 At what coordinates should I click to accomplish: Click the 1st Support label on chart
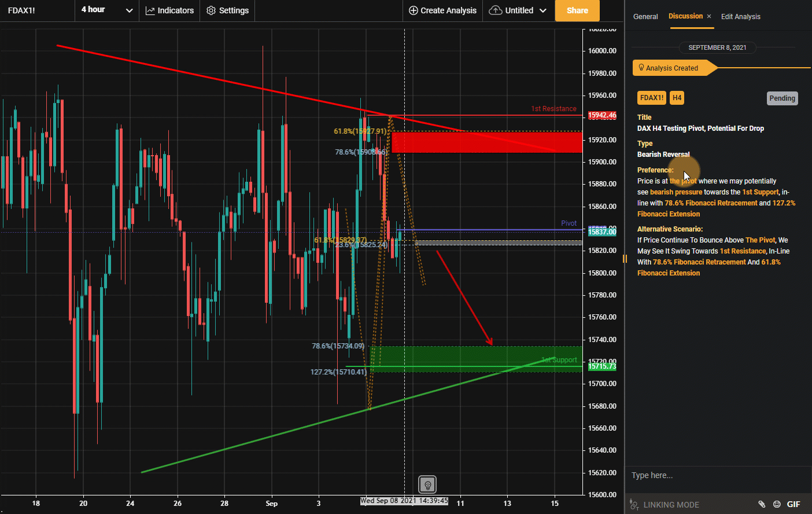559,360
